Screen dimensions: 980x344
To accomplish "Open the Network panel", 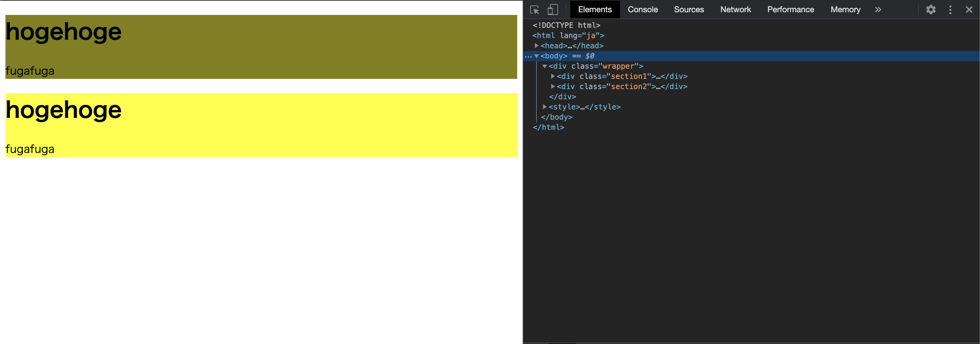I will coord(735,10).
